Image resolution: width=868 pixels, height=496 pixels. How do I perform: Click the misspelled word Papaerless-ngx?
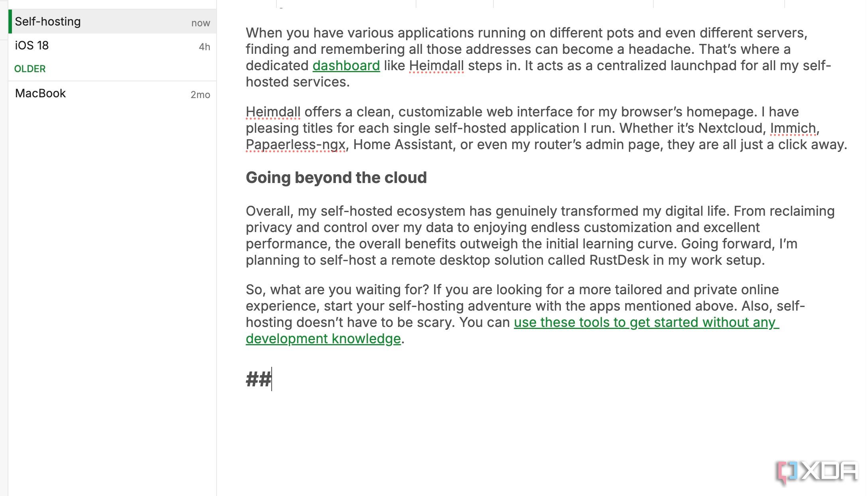pos(295,144)
